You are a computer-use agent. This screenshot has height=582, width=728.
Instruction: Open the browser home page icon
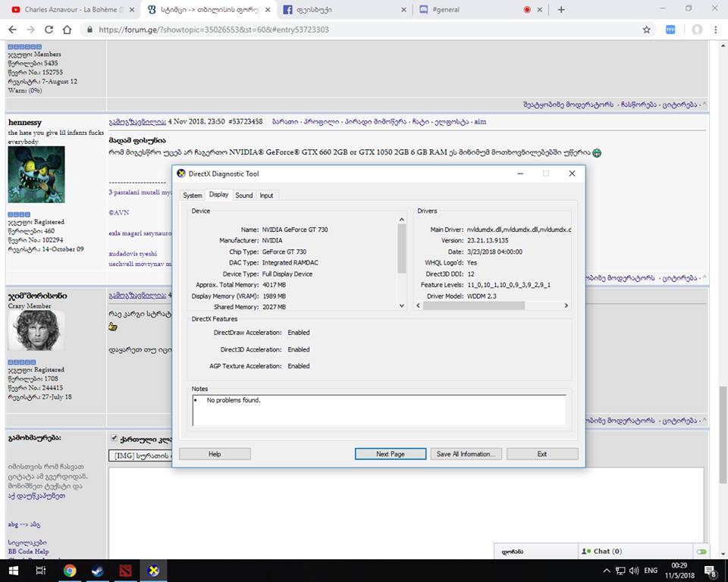[67, 30]
